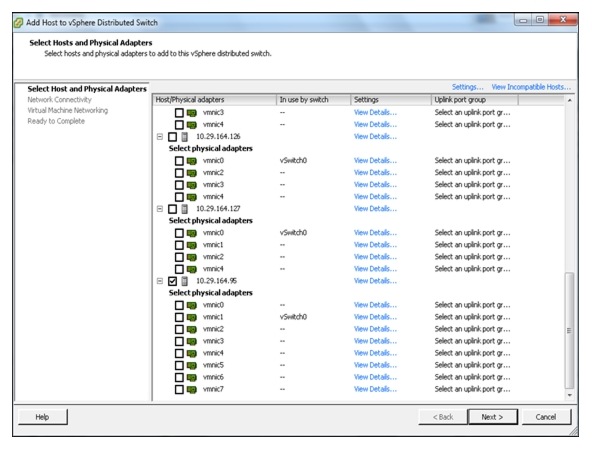The height and width of the screenshot is (450, 592).
Task: Open Help for this wizard
Action: (43, 417)
